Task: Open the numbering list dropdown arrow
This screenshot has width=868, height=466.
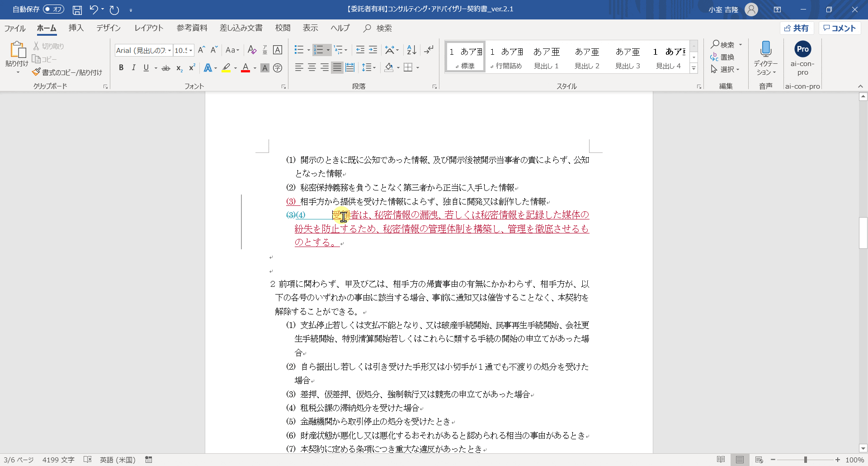Action: click(x=328, y=50)
